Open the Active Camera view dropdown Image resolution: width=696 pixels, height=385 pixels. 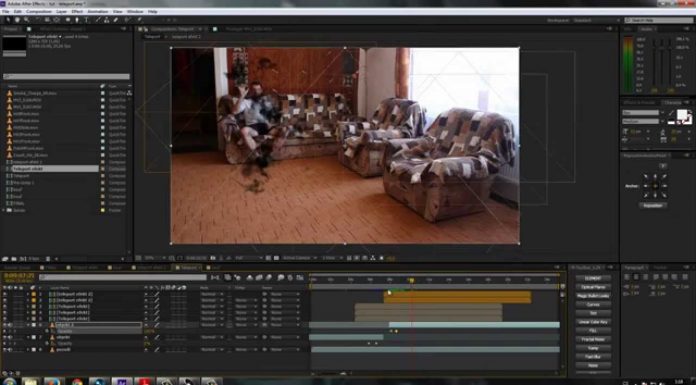(x=300, y=258)
